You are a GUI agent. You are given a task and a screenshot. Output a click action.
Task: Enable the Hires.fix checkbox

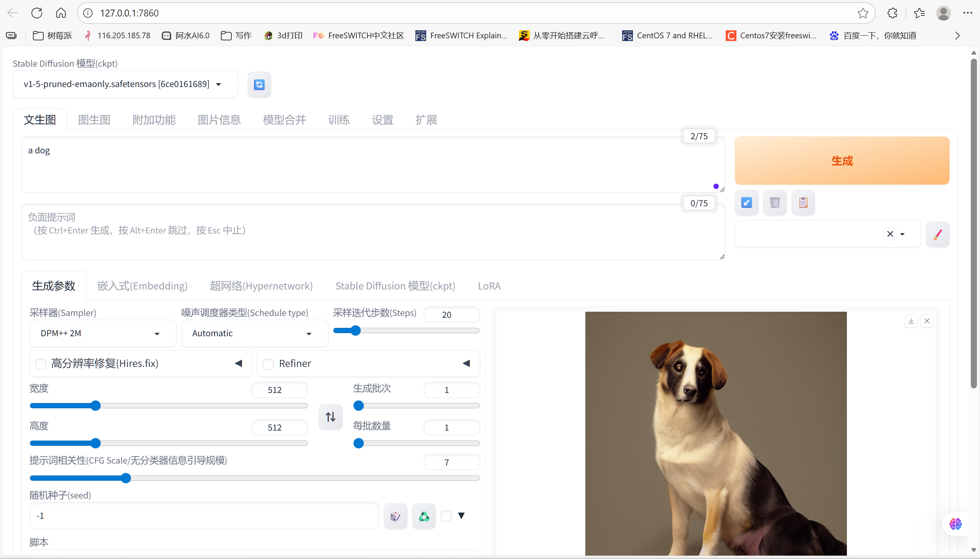point(41,363)
